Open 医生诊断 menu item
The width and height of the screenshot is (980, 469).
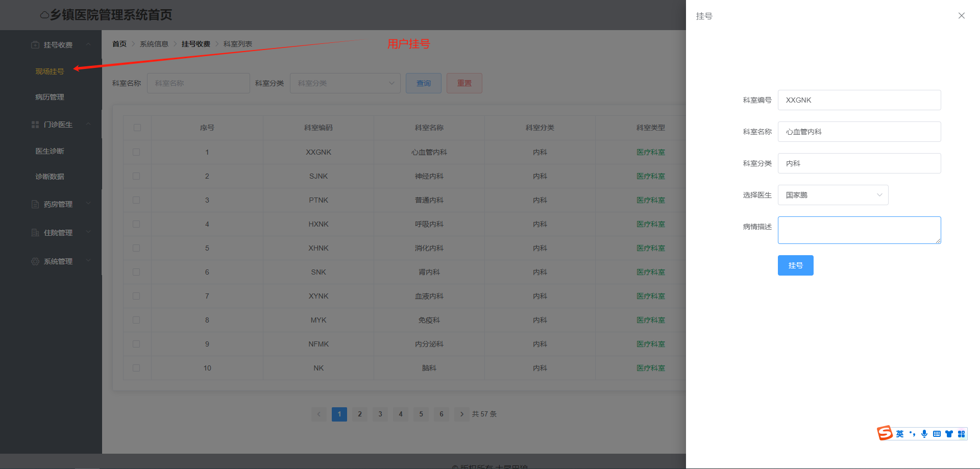point(50,151)
